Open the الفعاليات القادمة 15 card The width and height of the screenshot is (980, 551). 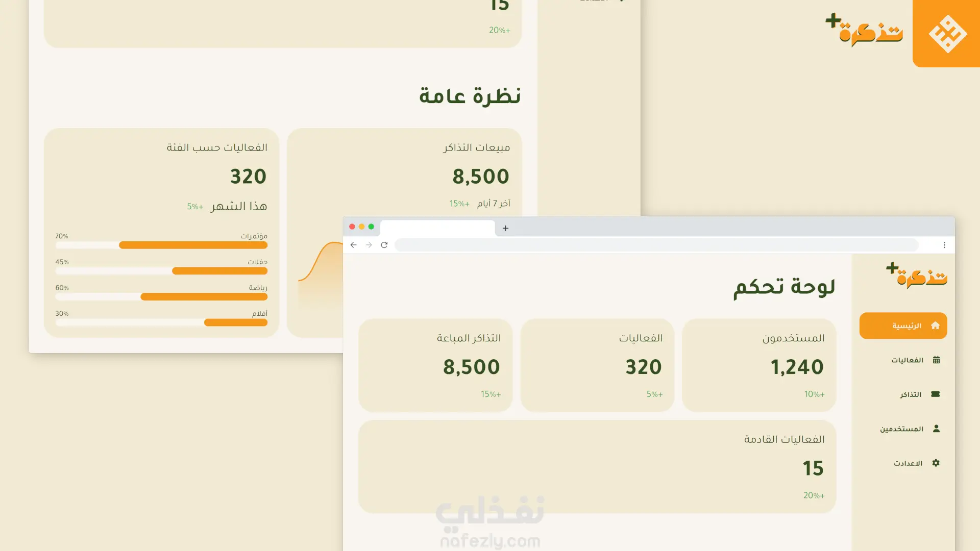(597, 466)
